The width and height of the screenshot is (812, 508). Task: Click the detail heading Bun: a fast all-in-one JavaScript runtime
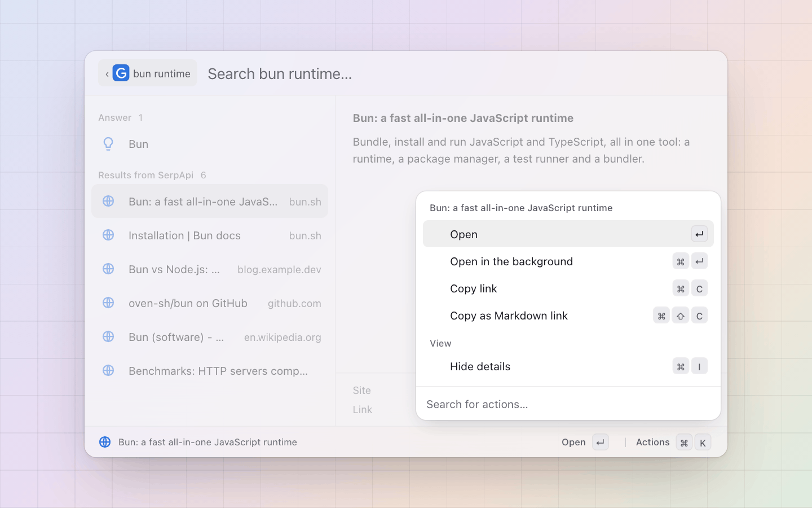pos(463,118)
